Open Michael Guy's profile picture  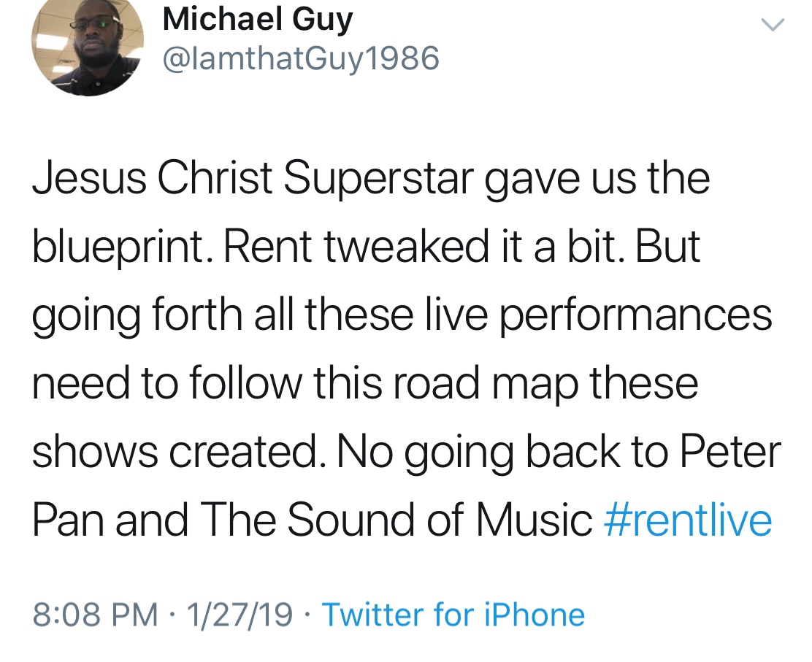coord(87,45)
